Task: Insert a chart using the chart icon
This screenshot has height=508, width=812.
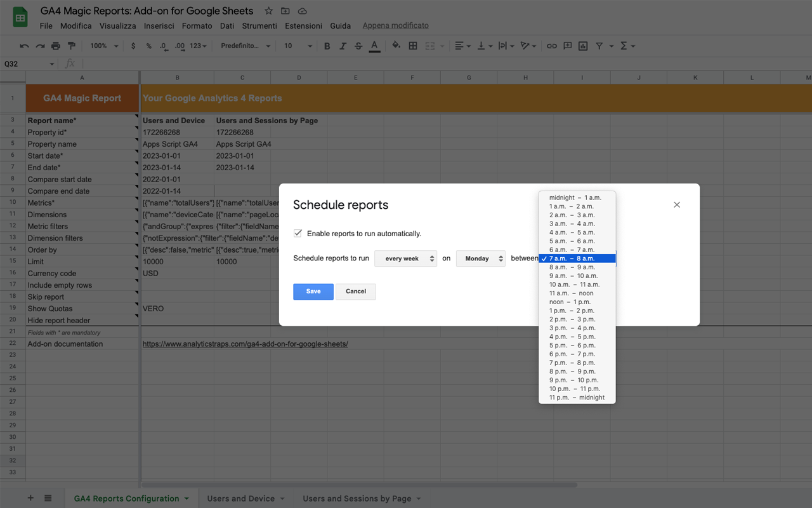Action: pyautogui.click(x=583, y=45)
